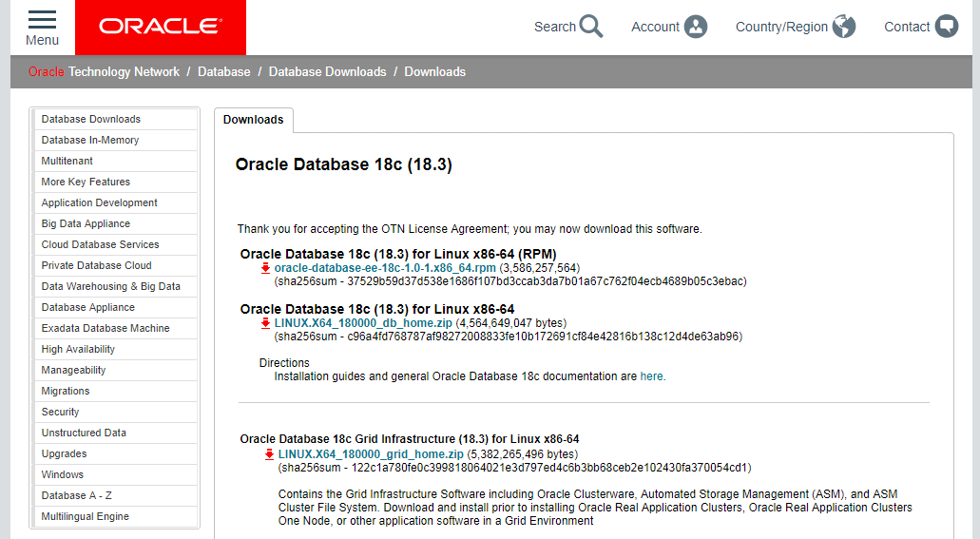The height and width of the screenshot is (539, 980).
Task: Open Database Downloads breadcrumb link
Action: click(x=328, y=72)
